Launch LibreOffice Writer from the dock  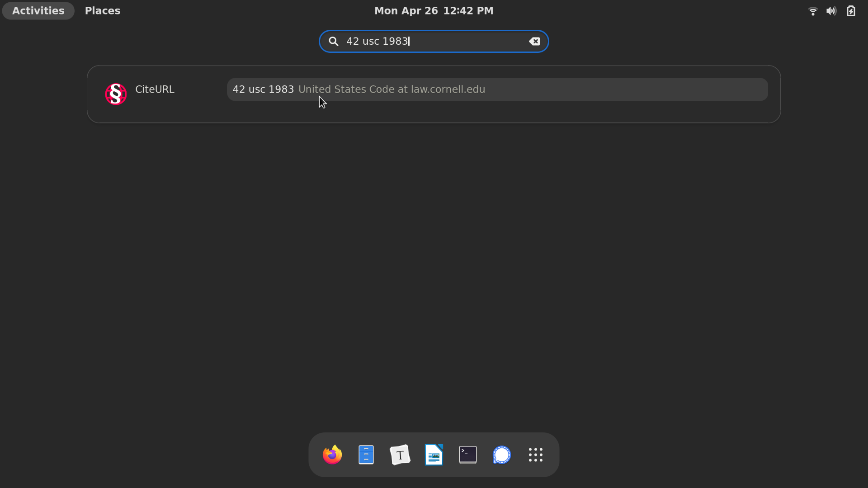(x=434, y=455)
